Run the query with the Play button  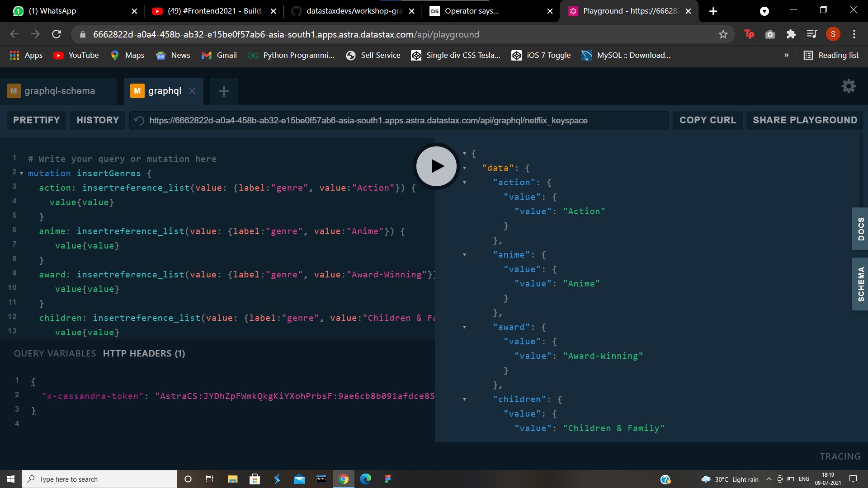pos(436,166)
